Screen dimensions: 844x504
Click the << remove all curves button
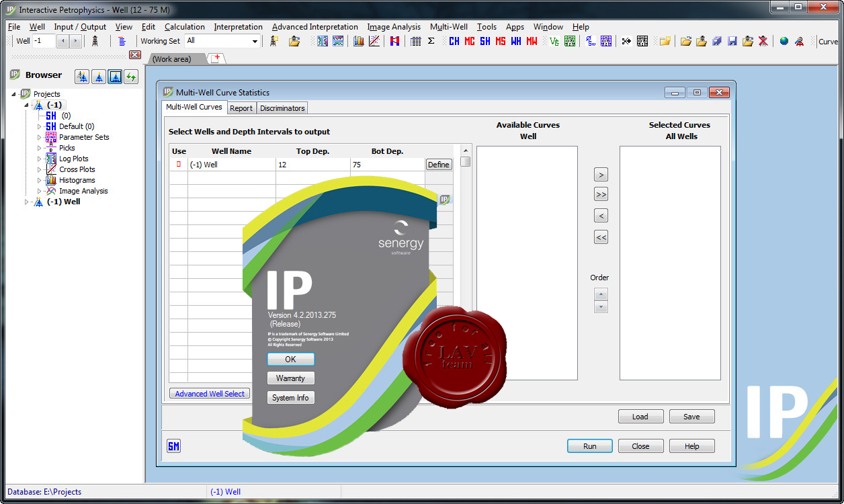coord(601,237)
